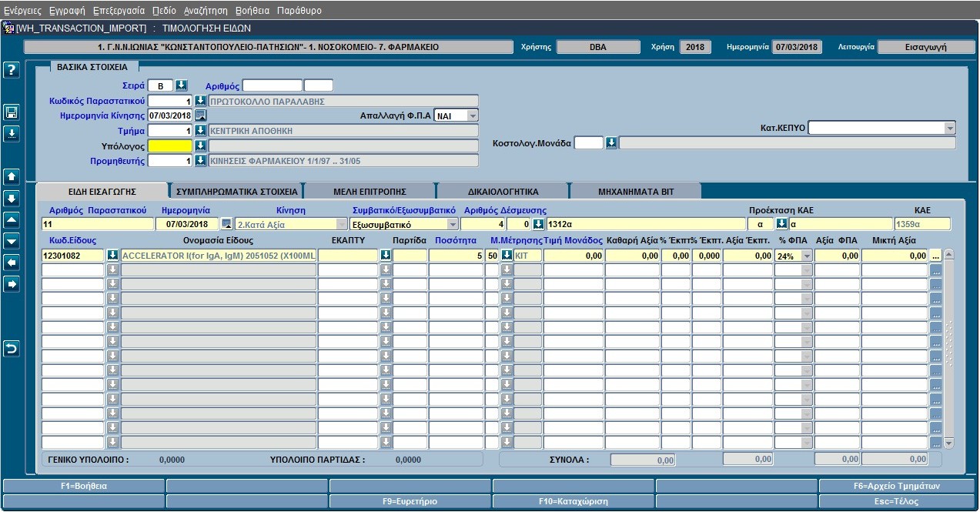Screen dimensions: 980x512
Task: Click the filled down-triangle icon in sidebar
Action: pyautogui.click(x=12, y=241)
